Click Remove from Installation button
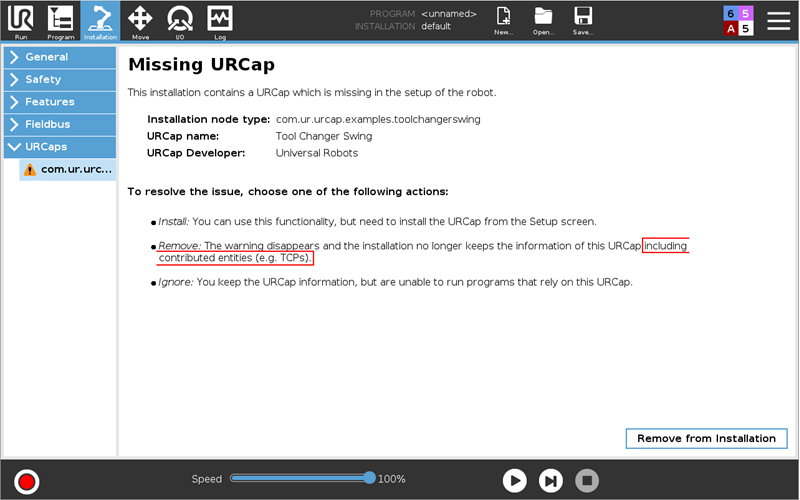This screenshot has height=500, width=800. click(706, 438)
